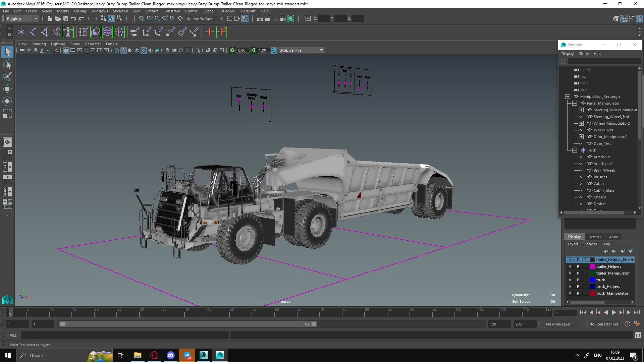Toggle visibility of truck_Helpers layer
The image size is (644, 362).
coord(570,287)
